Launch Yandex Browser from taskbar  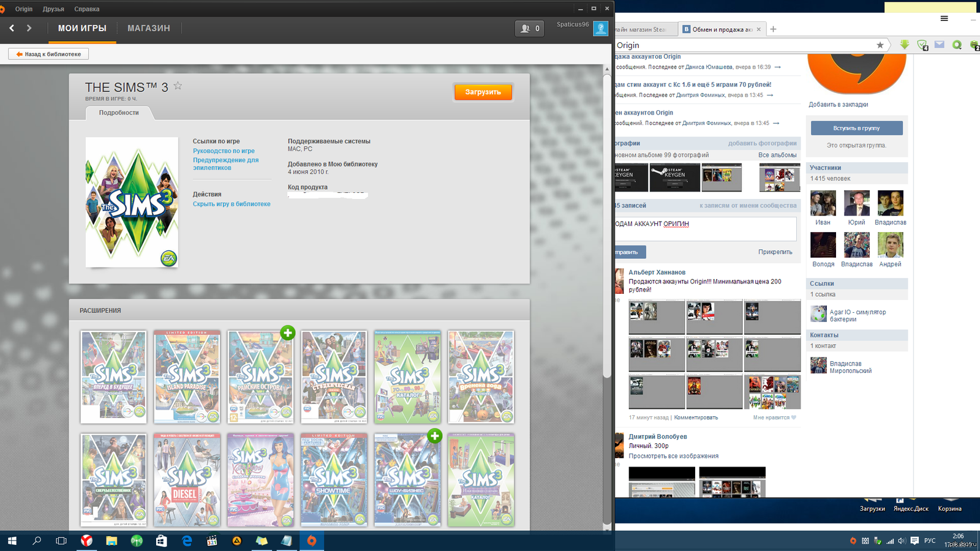point(87,541)
